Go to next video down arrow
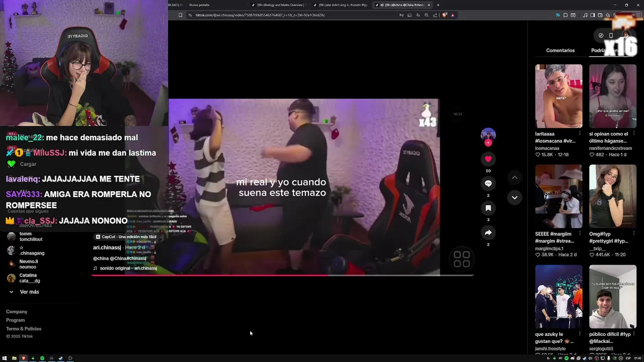This screenshot has width=644, height=362. 514,198
